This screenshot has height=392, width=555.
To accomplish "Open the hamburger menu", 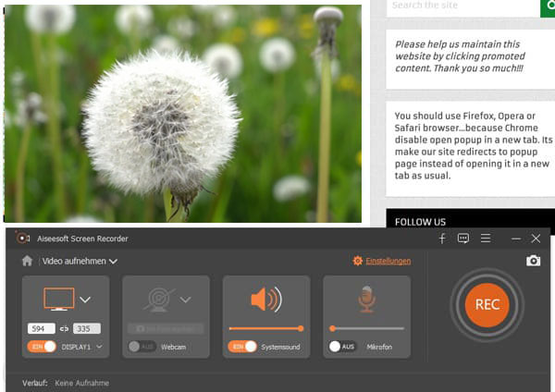I will pyautogui.click(x=485, y=239).
